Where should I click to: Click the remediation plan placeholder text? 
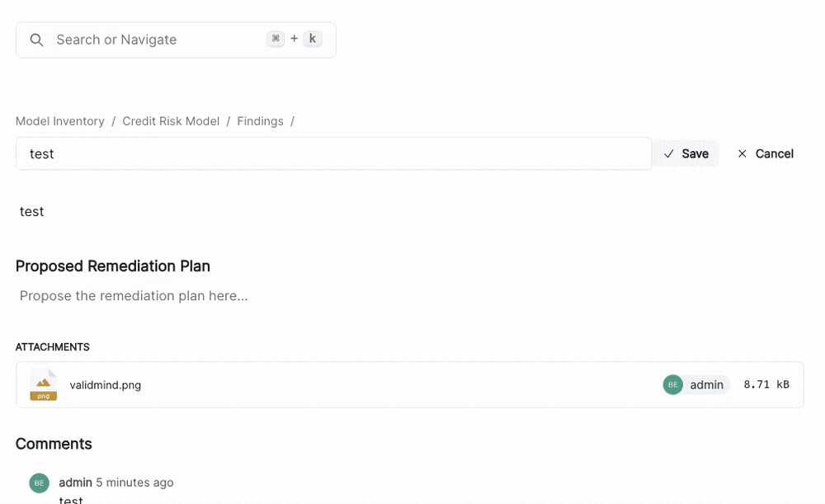[x=132, y=295]
